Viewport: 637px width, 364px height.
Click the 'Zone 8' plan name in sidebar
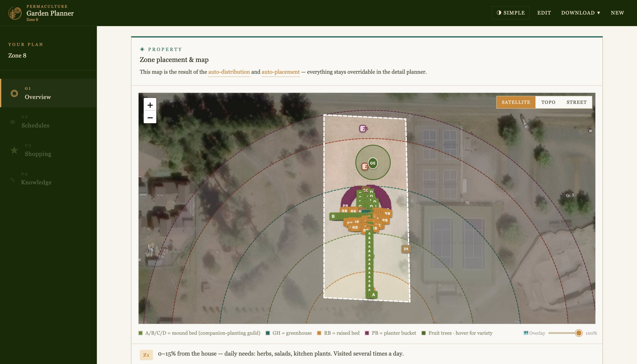[17, 55]
